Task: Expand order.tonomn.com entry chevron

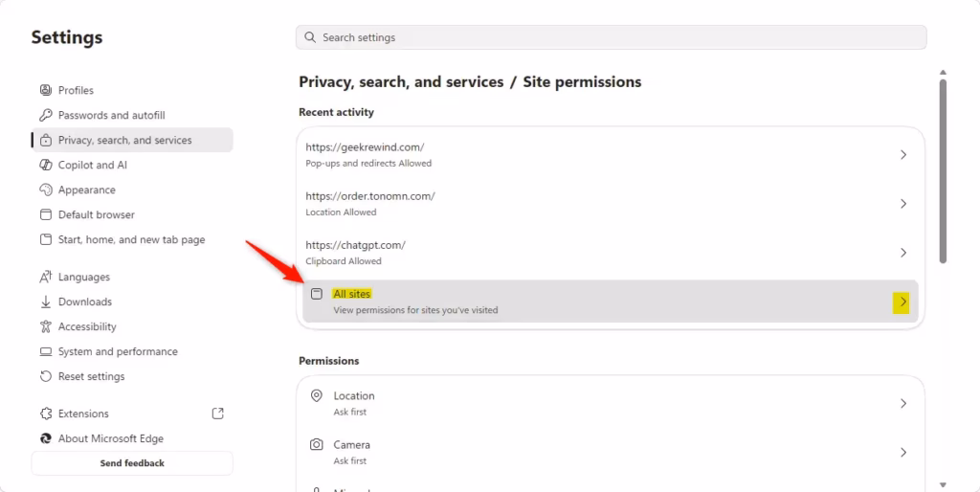Action: click(x=903, y=204)
